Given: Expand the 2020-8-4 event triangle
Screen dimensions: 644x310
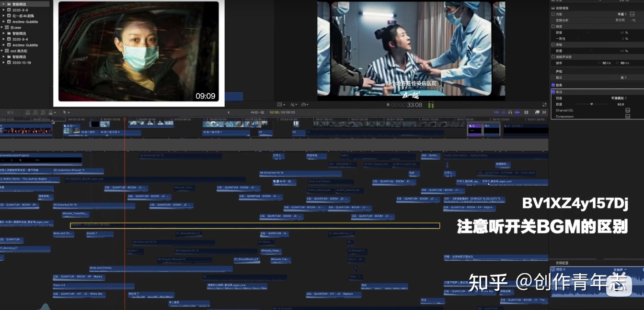Looking at the screenshot, I should pos(4,39).
